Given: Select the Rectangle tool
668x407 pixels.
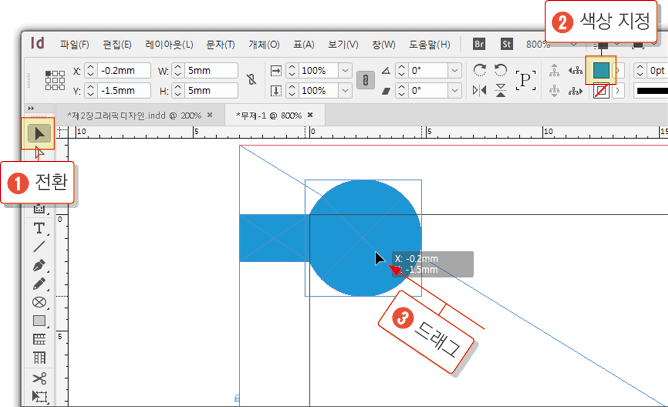Looking at the screenshot, I should (39, 320).
